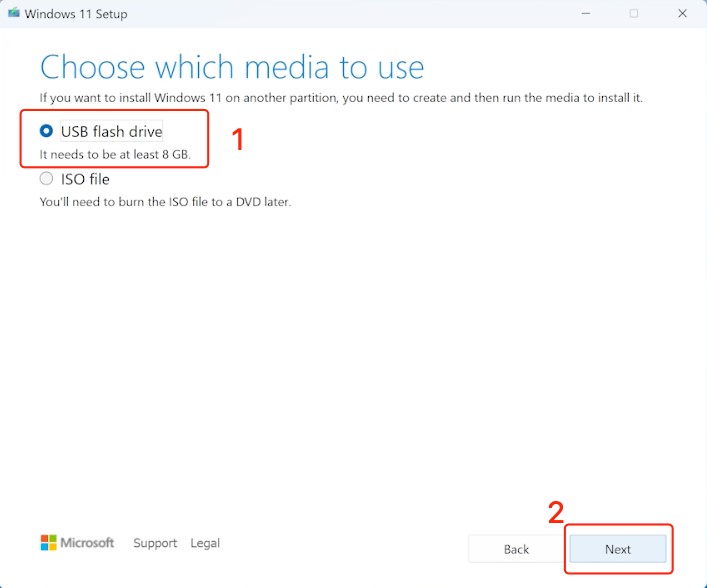707x588 pixels.
Task: Click the "ISO file" option label
Action: [x=85, y=179]
